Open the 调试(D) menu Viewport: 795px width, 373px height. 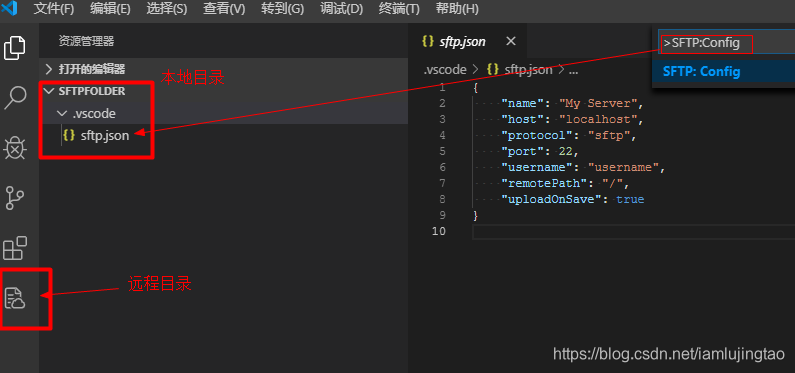pos(342,9)
